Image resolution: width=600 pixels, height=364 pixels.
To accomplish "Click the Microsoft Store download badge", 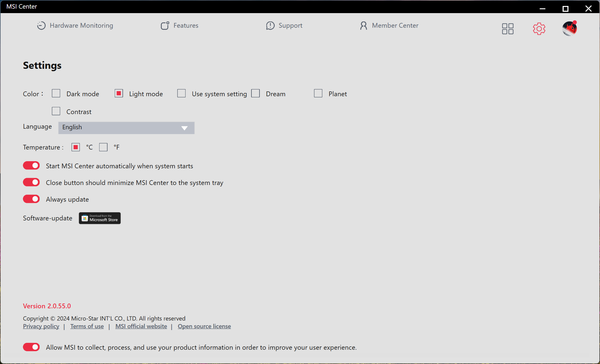I will pos(100,218).
